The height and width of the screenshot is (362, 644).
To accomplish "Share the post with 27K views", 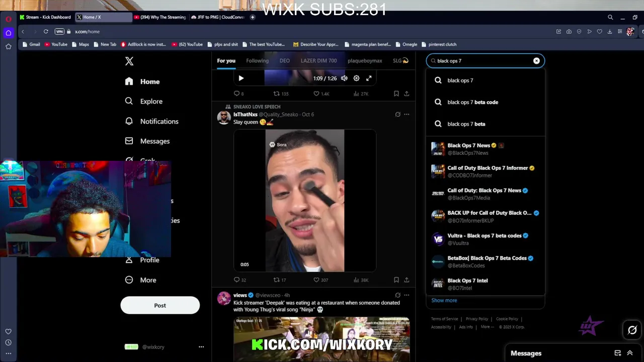I will point(407,94).
